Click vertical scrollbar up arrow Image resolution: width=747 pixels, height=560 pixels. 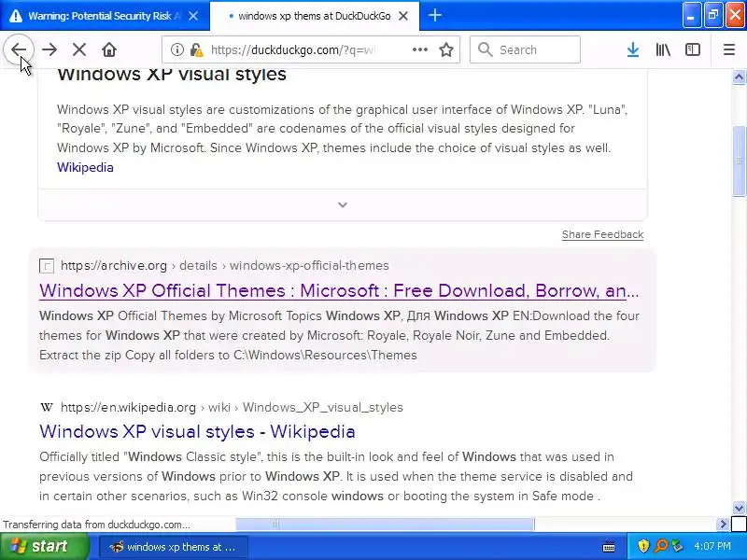tap(739, 77)
